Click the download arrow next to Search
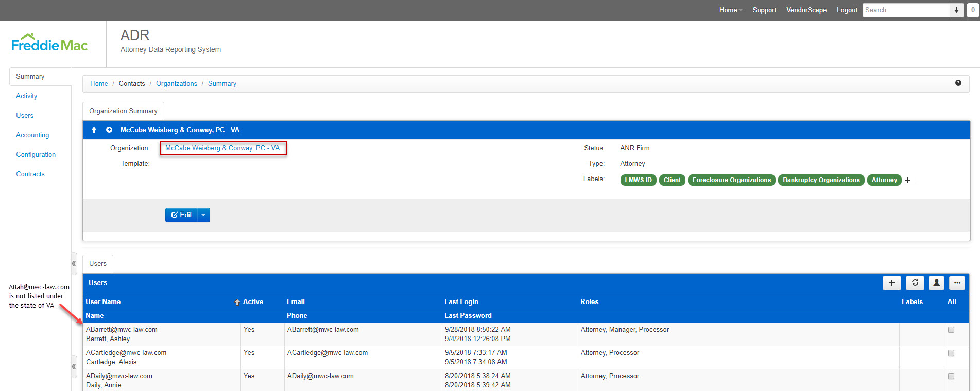This screenshot has width=980, height=391. click(956, 10)
